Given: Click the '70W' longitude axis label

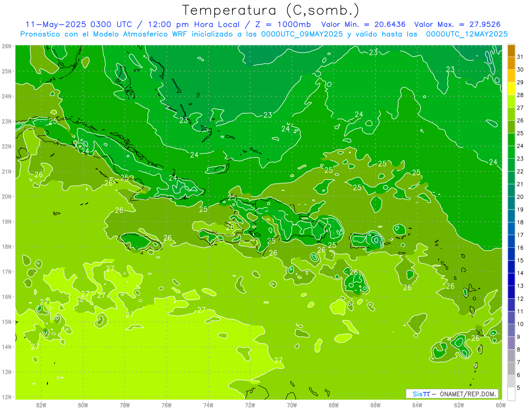Looking at the screenshot, I should pos(292,405).
